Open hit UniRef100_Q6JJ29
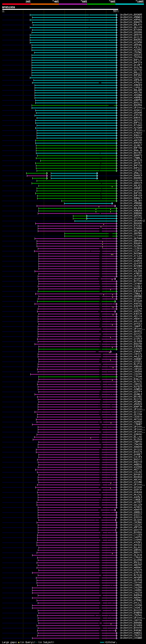The width and height of the screenshot is (146, 644). pyautogui.click(x=131, y=27)
